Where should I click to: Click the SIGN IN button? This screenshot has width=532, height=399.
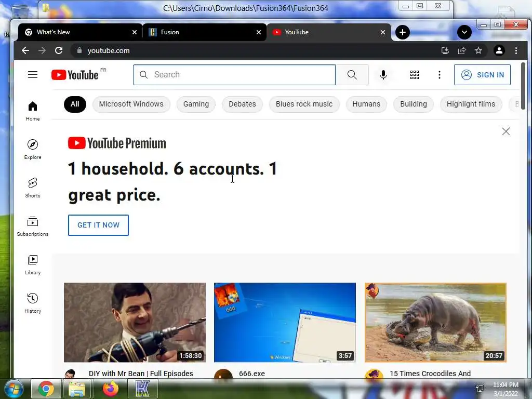482,75
